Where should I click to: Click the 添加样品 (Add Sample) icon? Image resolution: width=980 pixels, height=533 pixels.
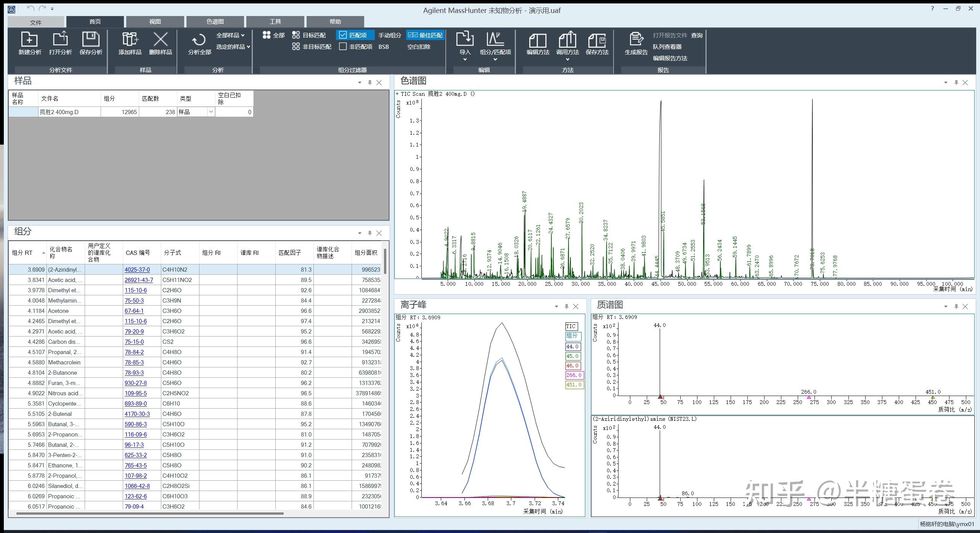pos(130,40)
